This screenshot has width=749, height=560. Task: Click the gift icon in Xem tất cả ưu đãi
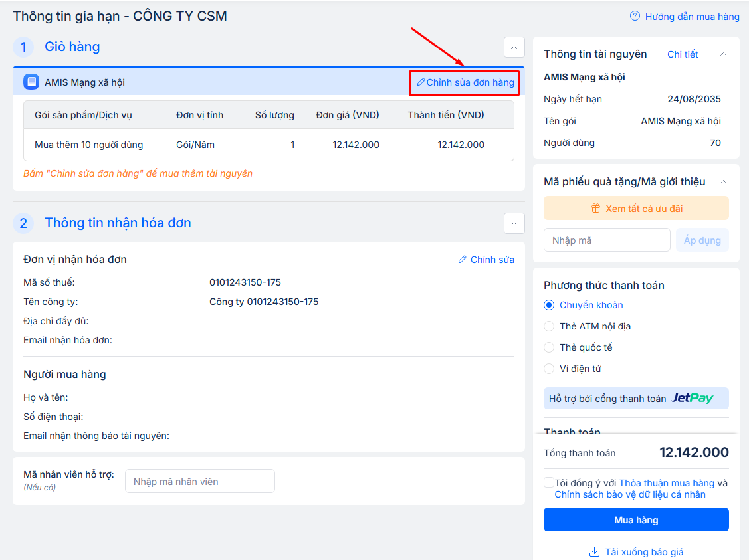(x=595, y=209)
